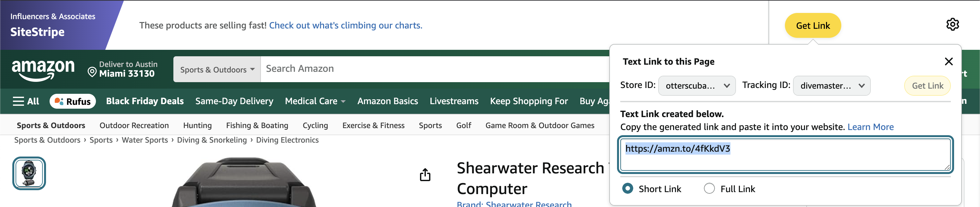
Task: Open Sports & Outdoors search category dropdown
Action: click(x=217, y=70)
